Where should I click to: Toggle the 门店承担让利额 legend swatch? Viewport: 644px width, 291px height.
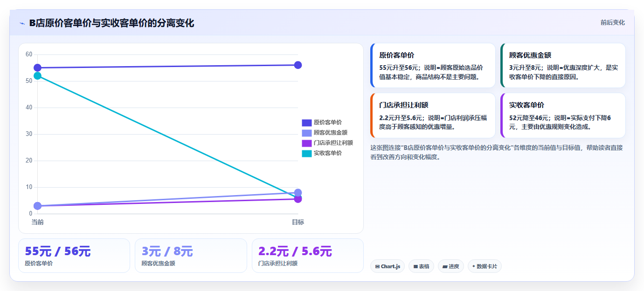tap(306, 143)
